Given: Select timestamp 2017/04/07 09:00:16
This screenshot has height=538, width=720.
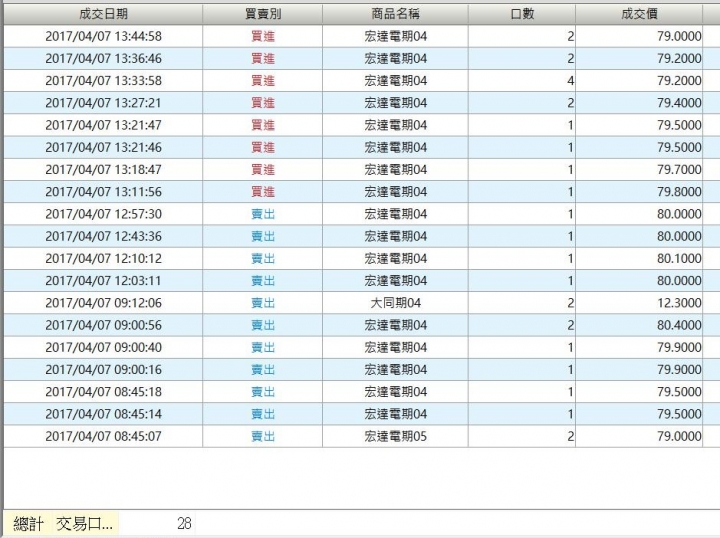Looking at the screenshot, I should (x=103, y=370).
